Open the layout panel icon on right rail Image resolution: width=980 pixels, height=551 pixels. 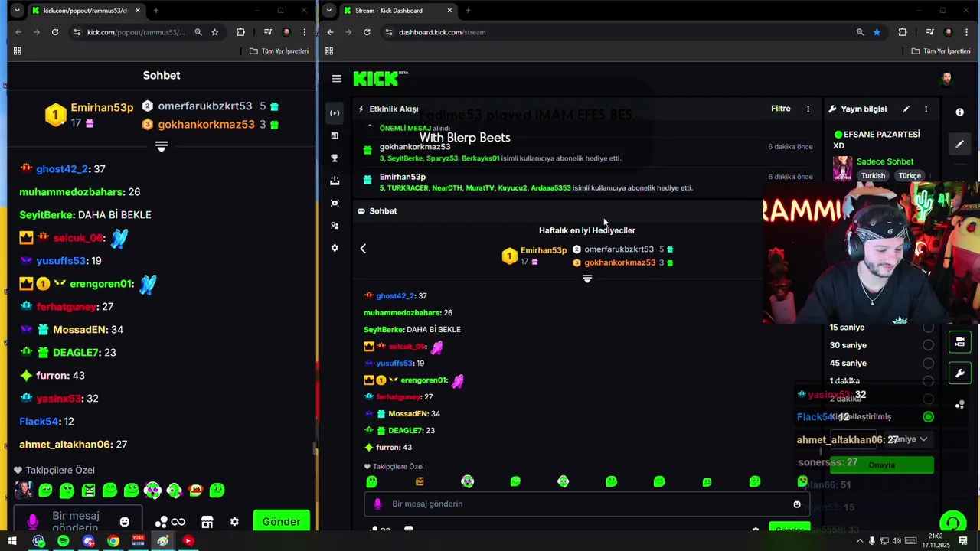(960, 342)
